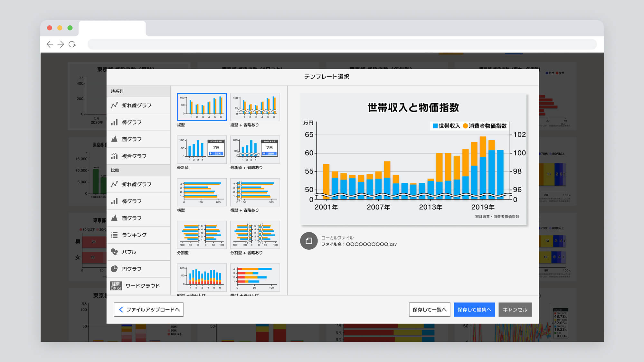Click 世帯収入 blue legend swatch
644x362 pixels.
tap(435, 126)
